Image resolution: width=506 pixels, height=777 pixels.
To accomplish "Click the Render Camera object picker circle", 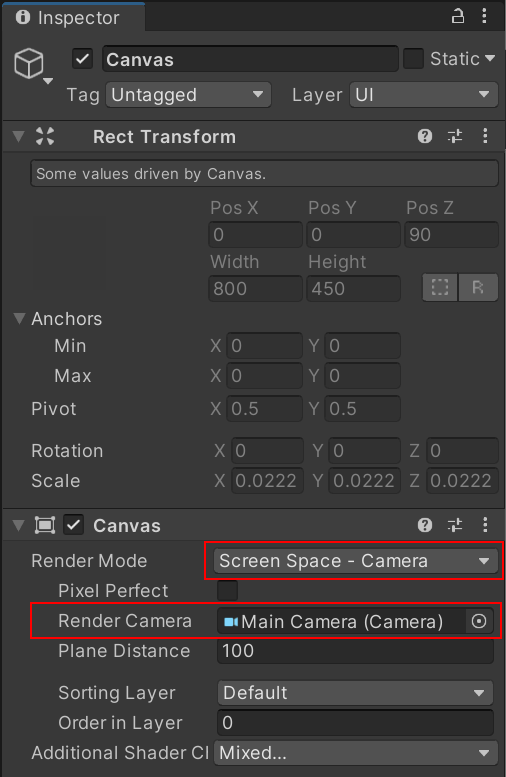I will (479, 621).
